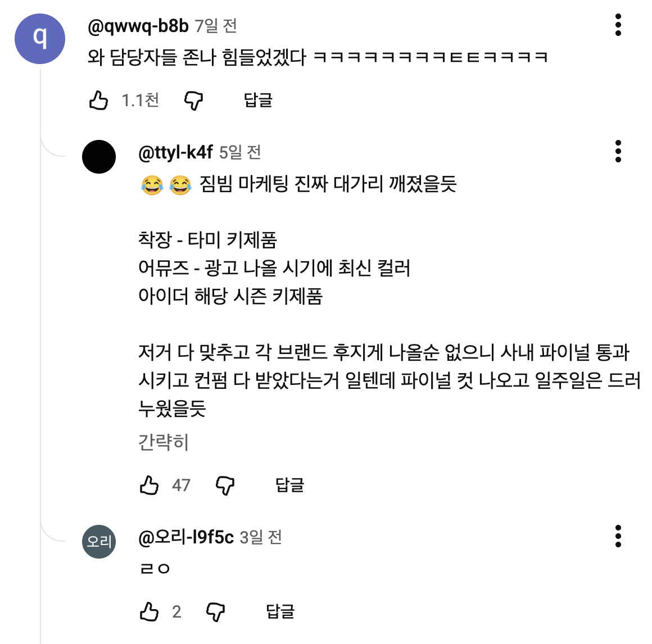Reply to the top comment via 답글

pyautogui.click(x=258, y=101)
